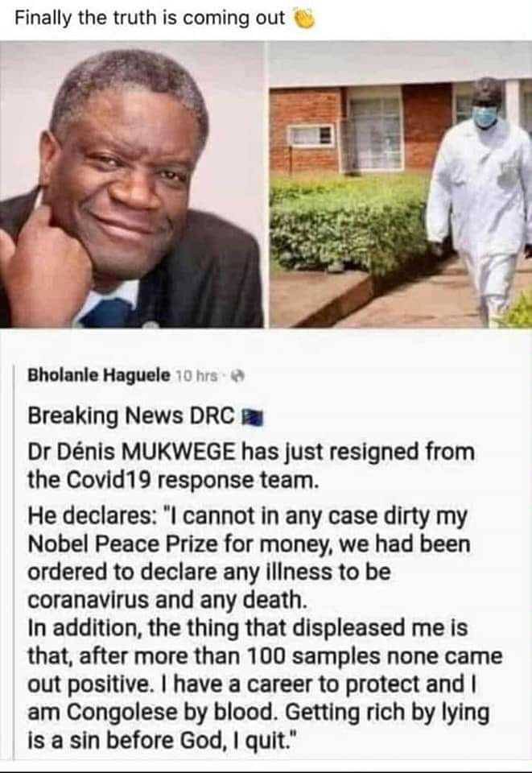This screenshot has width=532, height=773.
Task: Open Bholanle Haguele's profile name
Action: pyautogui.click(x=98, y=376)
